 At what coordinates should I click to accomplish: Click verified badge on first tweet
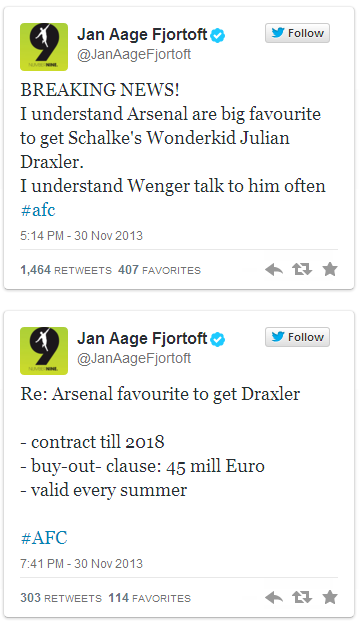coord(218,35)
